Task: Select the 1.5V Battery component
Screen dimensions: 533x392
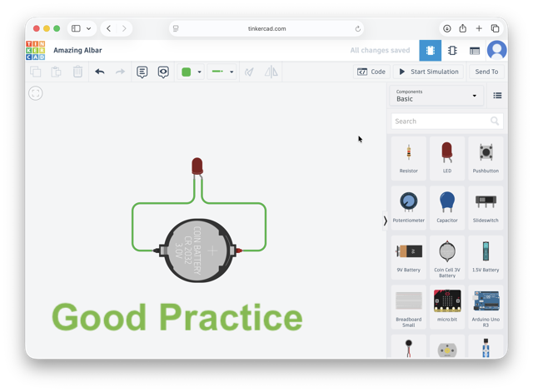Action: [x=486, y=257]
